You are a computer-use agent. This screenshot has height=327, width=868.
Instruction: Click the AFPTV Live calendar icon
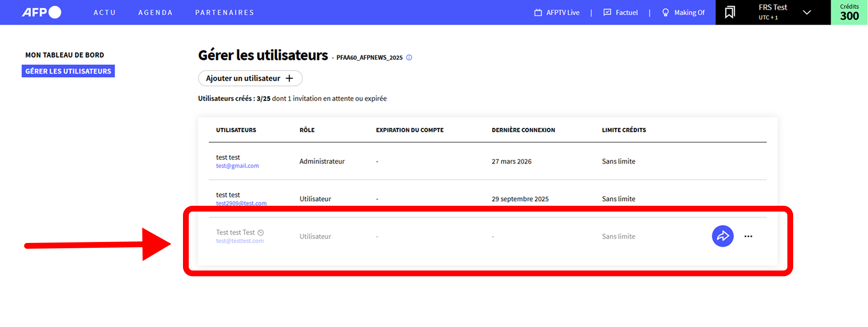[538, 13]
